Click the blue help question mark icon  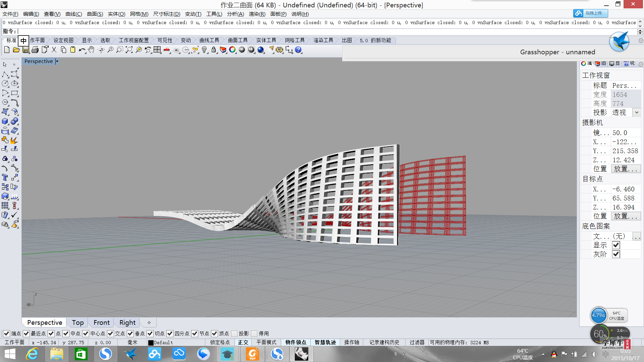click(x=298, y=50)
